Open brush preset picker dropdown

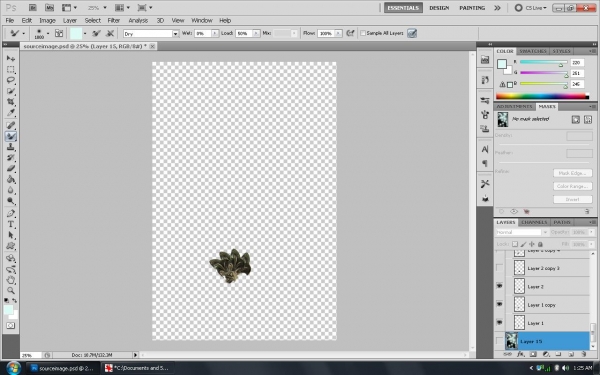tap(48, 33)
